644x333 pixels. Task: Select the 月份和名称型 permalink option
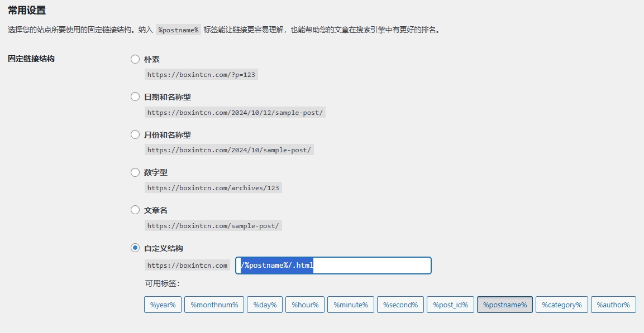[135, 134]
